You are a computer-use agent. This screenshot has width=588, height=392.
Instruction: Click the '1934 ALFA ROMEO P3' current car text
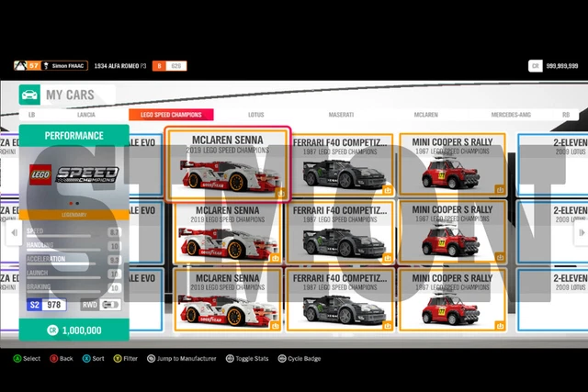click(x=120, y=66)
